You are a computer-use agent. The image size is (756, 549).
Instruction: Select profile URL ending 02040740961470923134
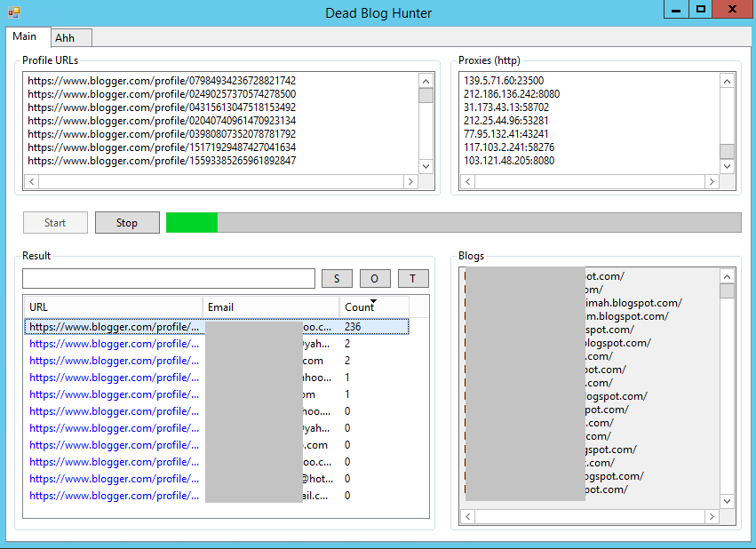point(162,121)
